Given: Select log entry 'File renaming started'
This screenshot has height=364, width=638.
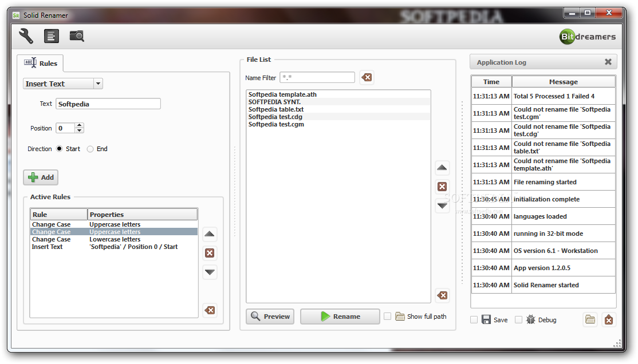Looking at the screenshot, I should click(543, 182).
